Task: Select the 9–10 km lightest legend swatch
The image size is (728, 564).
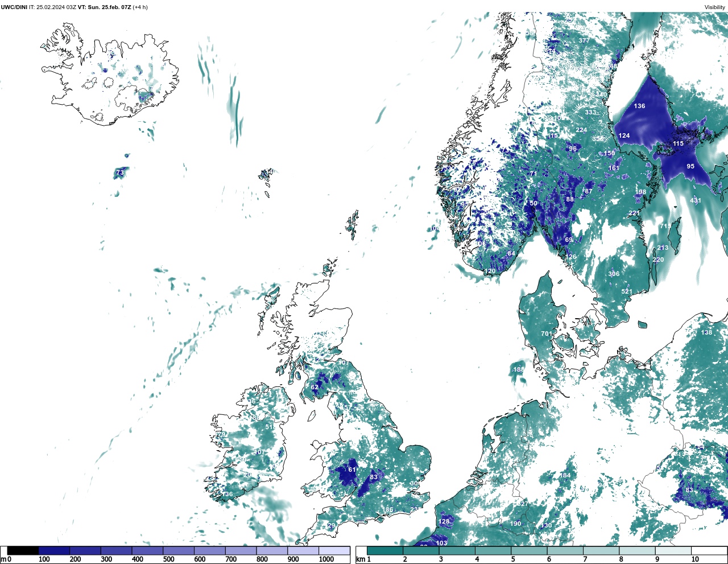Action: [673, 551]
